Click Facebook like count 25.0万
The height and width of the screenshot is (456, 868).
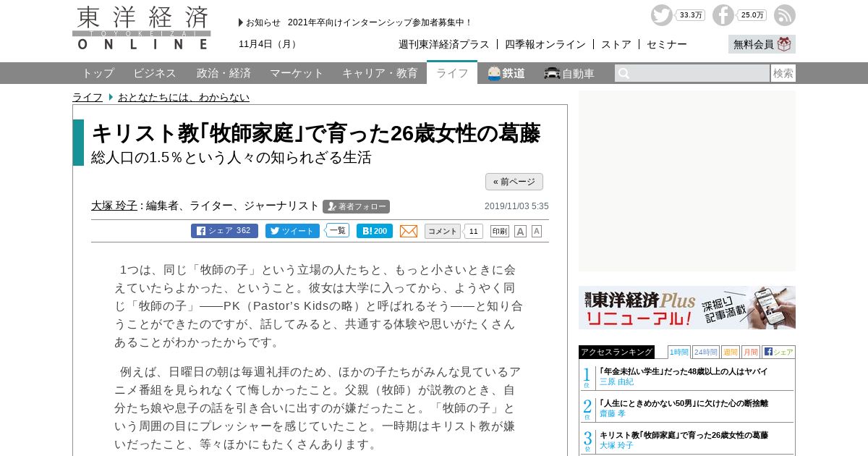[x=752, y=15]
